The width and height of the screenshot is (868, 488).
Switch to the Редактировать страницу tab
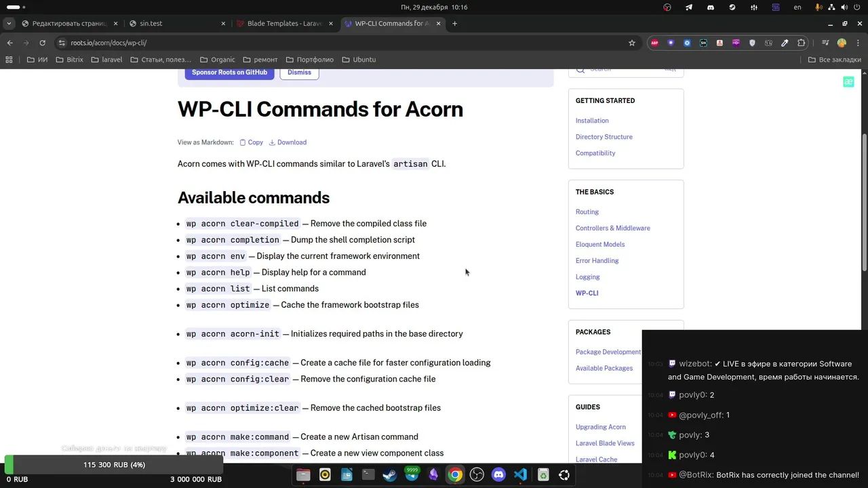pos(68,23)
